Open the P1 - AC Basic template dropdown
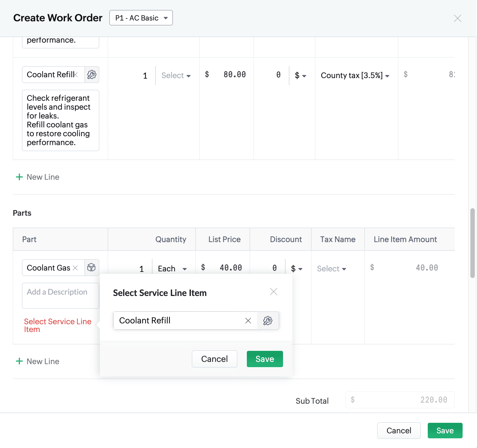Screen dimensions: 477x448 tap(141, 18)
